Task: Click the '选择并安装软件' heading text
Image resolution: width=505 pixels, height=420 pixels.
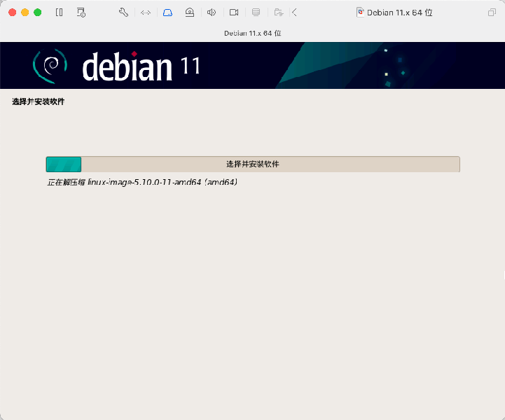Action: pyautogui.click(x=39, y=101)
